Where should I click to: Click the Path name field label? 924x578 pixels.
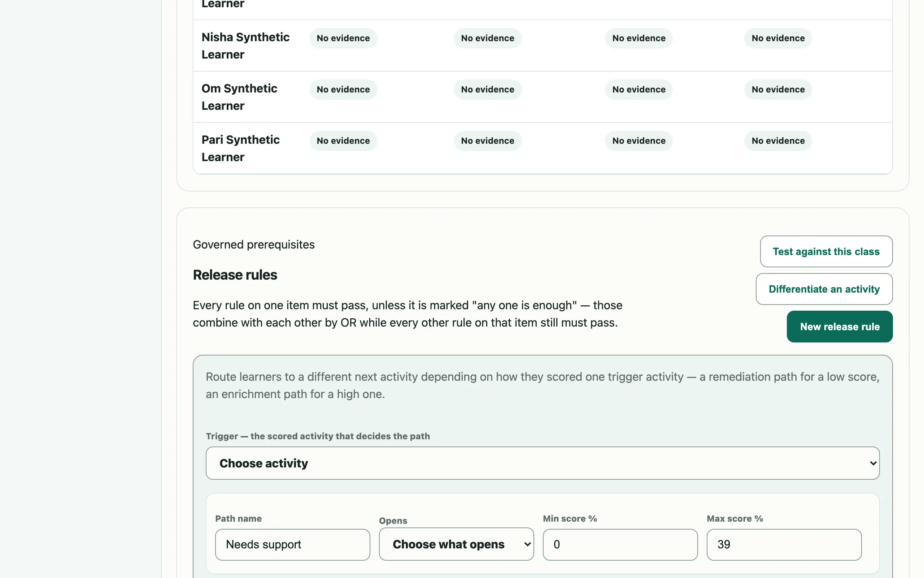[x=238, y=518]
